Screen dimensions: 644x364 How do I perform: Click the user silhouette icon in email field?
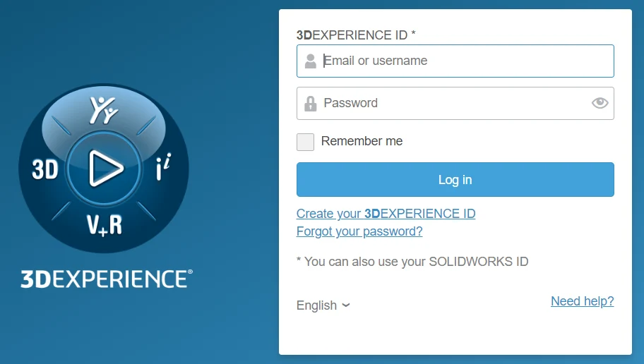pyautogui.click(x=311, y=61)
